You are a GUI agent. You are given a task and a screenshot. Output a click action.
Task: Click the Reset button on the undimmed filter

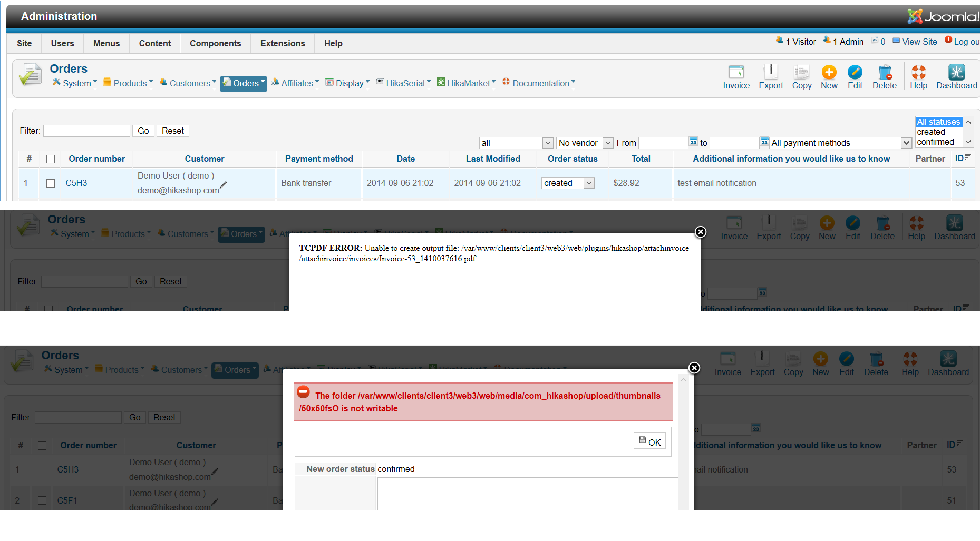(173, 131)
